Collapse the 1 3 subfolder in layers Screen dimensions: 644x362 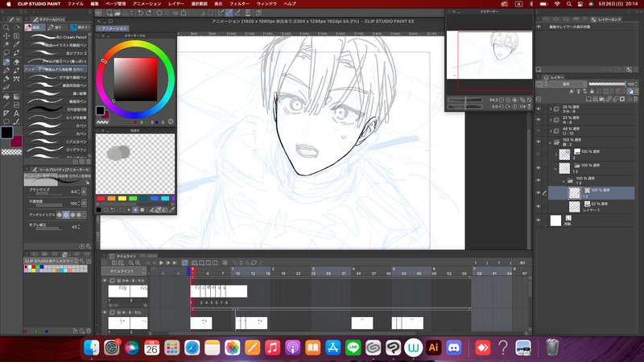(563, 180)
